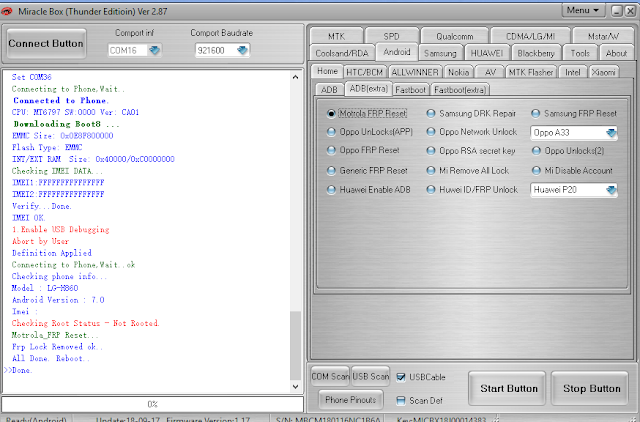Open the Tools tab
This screenshot has height=422, width=640.
coord(580,53)
